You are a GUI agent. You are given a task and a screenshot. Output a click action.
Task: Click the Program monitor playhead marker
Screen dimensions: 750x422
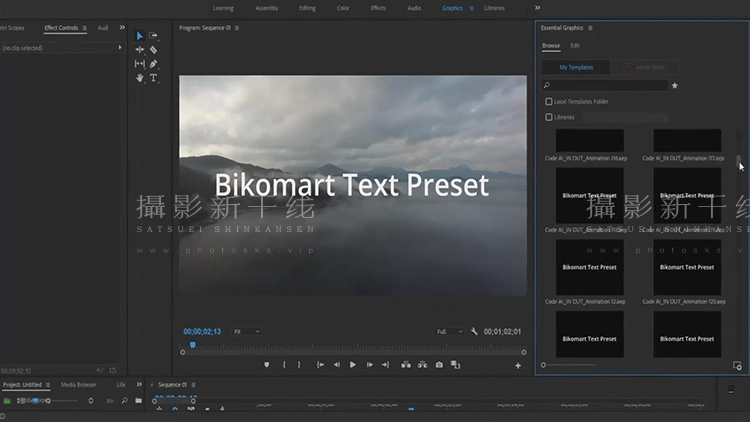click(x=193, y=345)
